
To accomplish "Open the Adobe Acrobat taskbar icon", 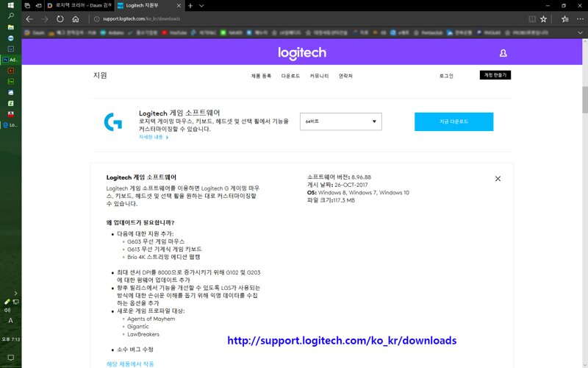I will pyautogui.click(x=11, y=114).
